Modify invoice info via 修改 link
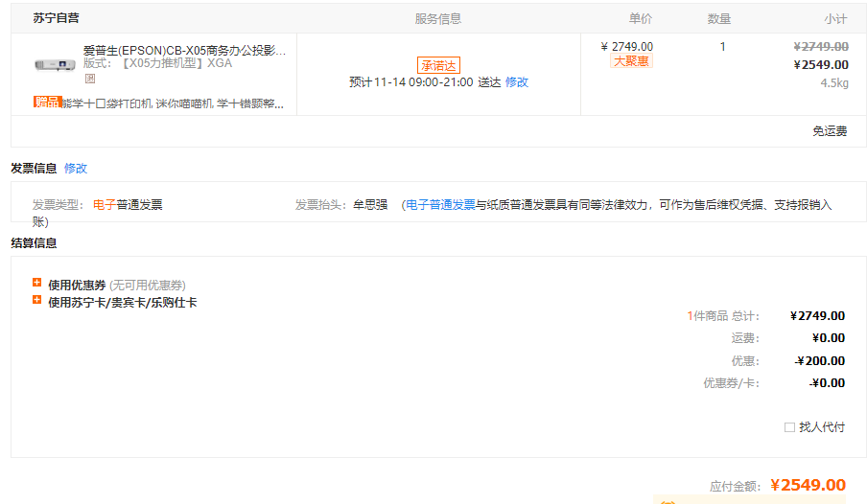 click(x=76, y=168)
